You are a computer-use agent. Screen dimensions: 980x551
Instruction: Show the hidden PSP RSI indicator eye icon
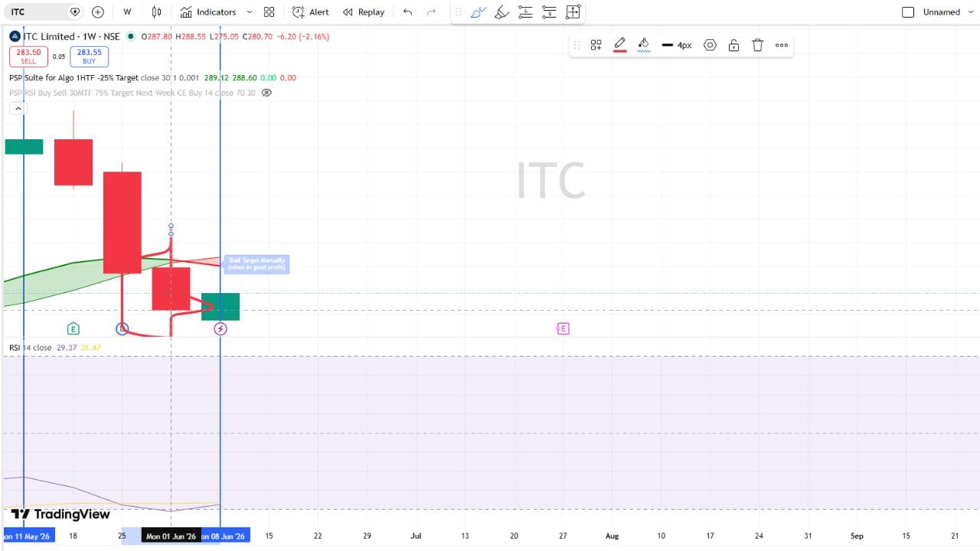pos(266,93)
